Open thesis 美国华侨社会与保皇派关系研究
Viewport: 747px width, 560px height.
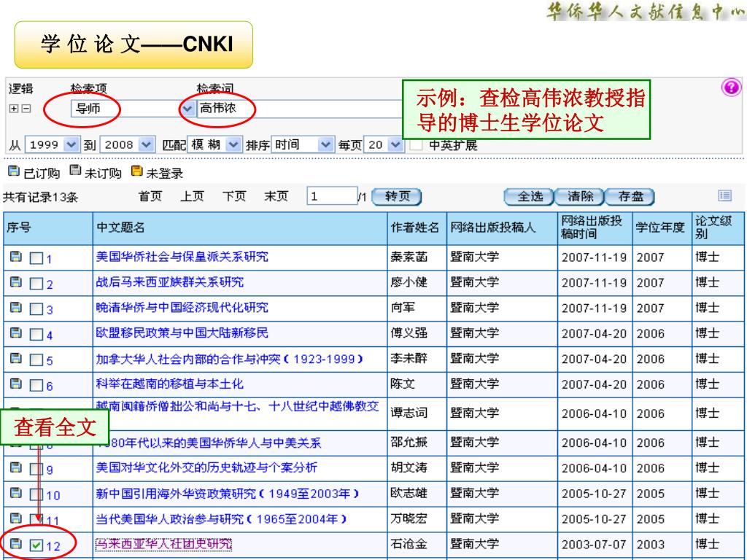[182, 257]
